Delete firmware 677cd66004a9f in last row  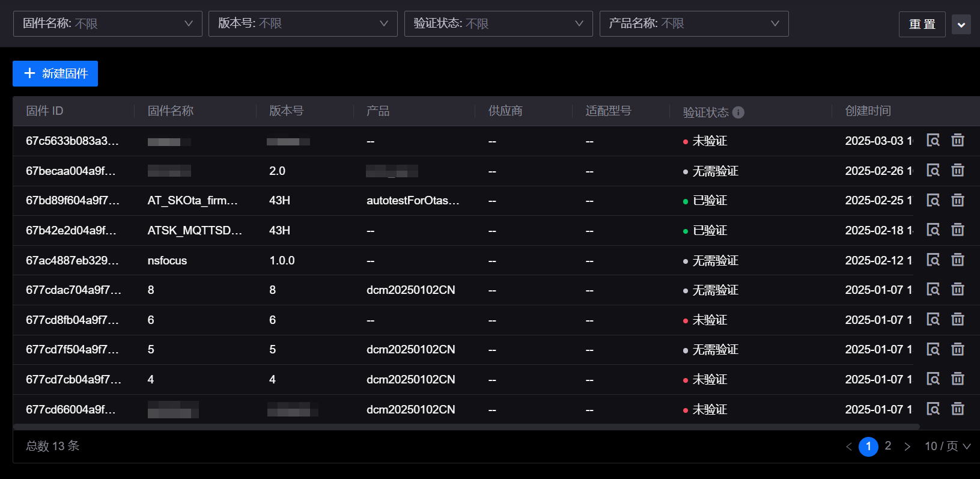[957, 409]
